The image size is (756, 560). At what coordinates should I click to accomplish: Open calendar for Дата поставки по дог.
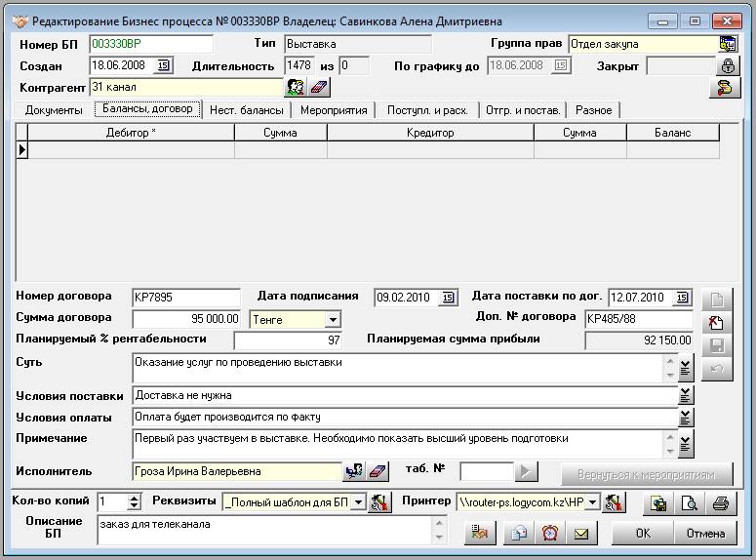[682, 298]
